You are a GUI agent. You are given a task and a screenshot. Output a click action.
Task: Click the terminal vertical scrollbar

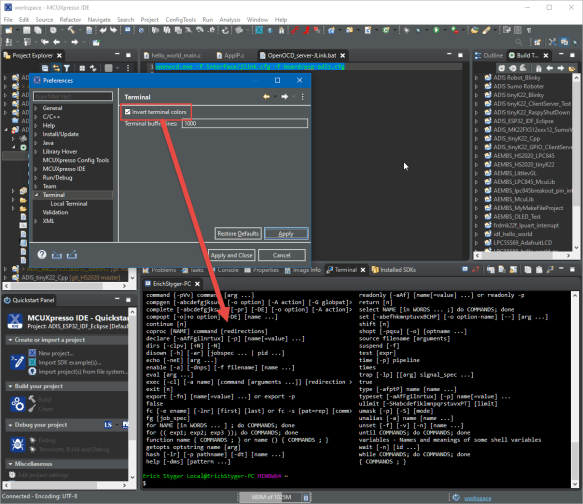pyautogui.click(x=575, y=389)
